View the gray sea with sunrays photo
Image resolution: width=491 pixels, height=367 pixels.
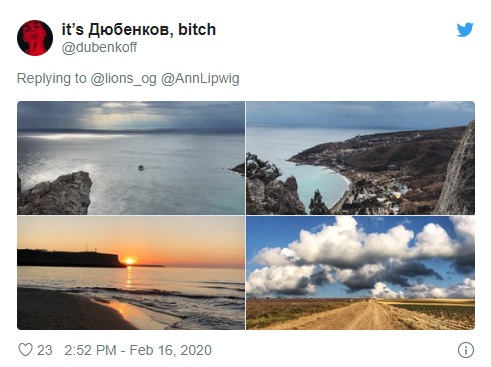tap(131, 158)
